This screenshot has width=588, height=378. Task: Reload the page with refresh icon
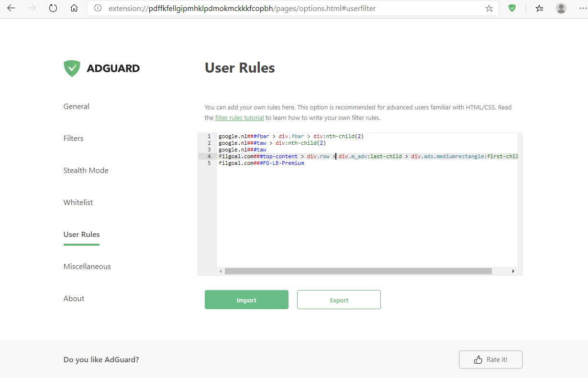coord(53,8)
